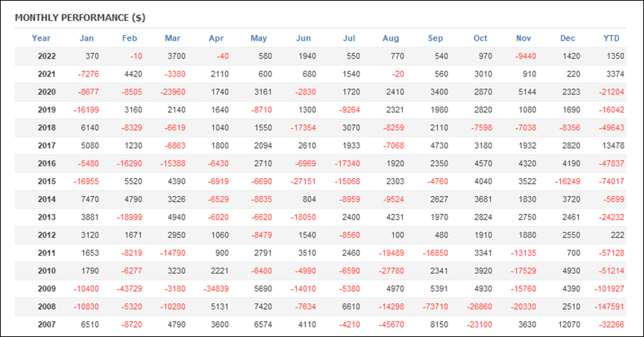Select the 2012 year row label
The height and width of the screenshot is (337, 644).
pyautogui.click(x=47, y=235)
